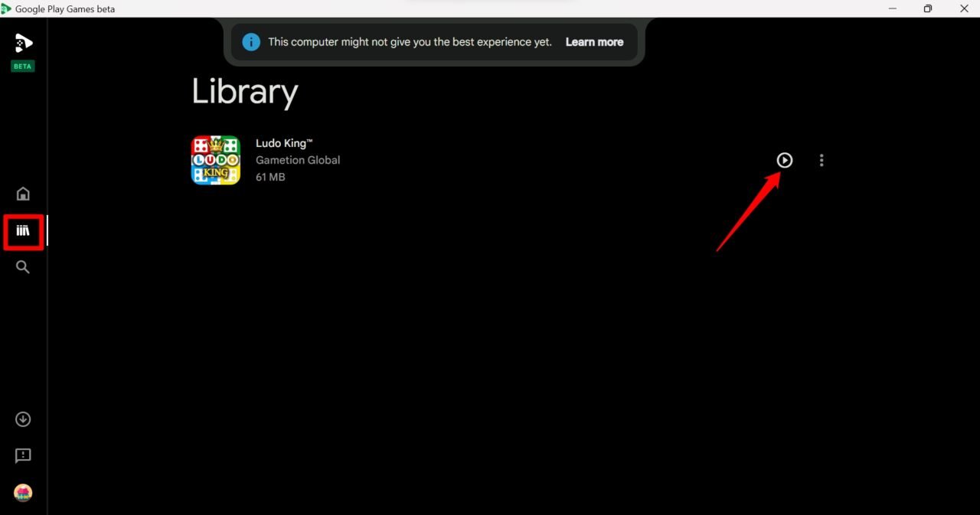Open the Downloads icon near the sidebar bottom
The image size is (980, 515).
pos(23,419)
